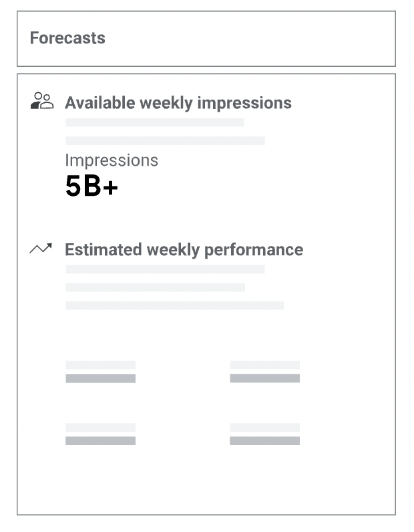Click the top-left metric placeholder label
Image resolution: width=414 pixels, height=532 pixels.
100,365
